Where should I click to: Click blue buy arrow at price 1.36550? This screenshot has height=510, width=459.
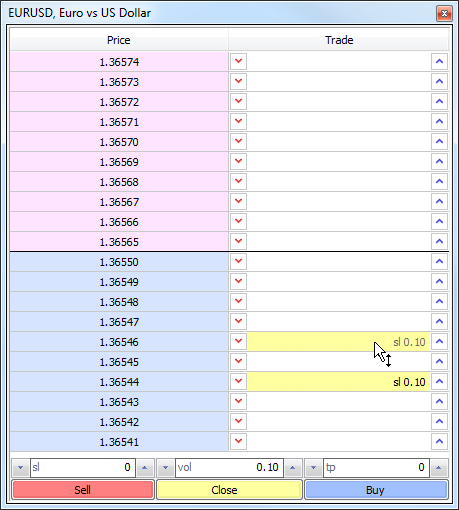coord(439,261)
